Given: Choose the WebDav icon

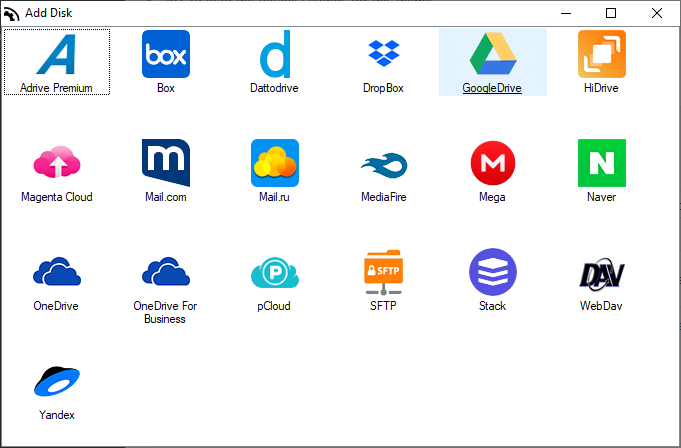Looking at the screenshot, I should 602,273.
